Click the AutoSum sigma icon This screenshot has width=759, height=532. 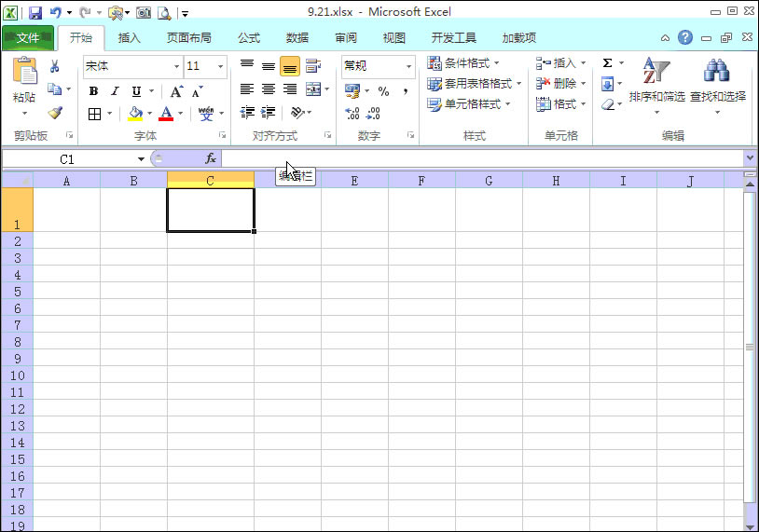click(608, 62)
